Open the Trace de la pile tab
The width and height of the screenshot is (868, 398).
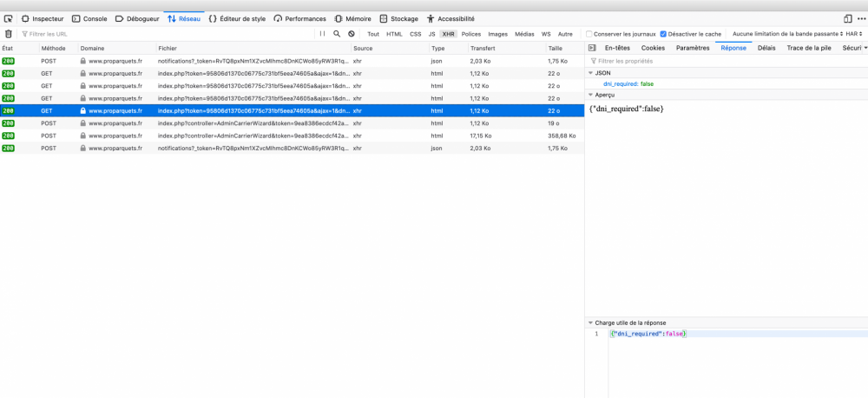click(809, 48)
